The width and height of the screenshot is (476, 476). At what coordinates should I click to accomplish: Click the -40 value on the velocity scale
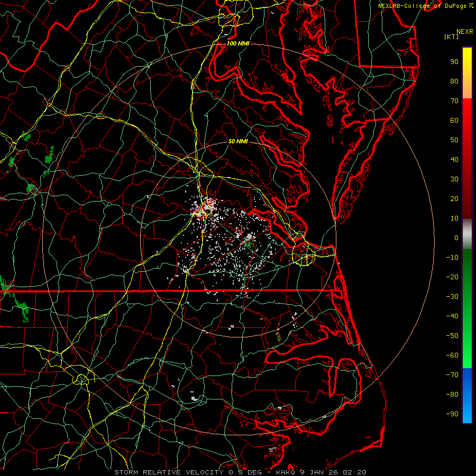[452, 316]
